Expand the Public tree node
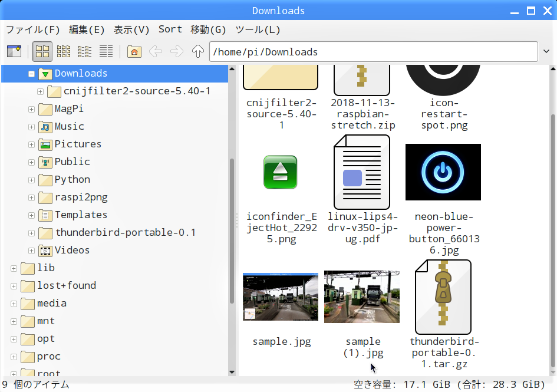This screenshot has width=557, height=392. 31,163
